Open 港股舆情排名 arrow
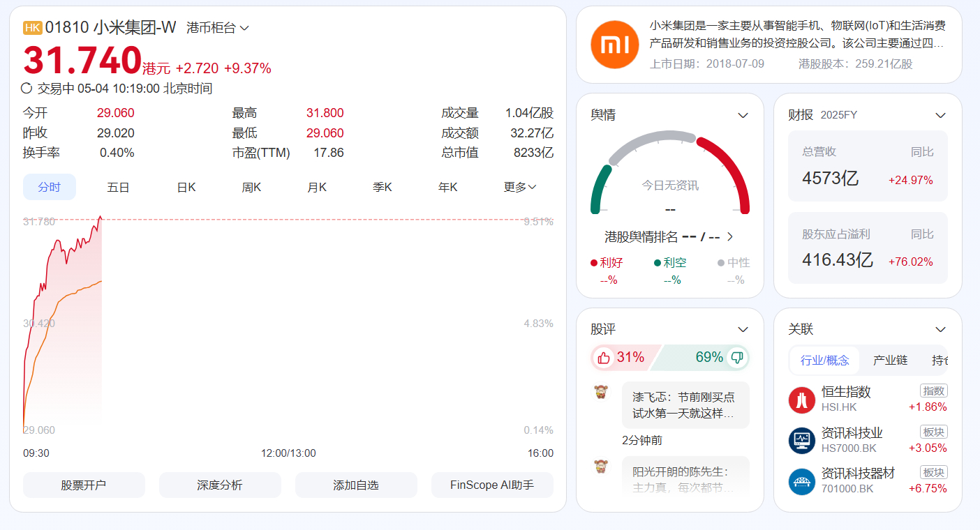Viewport: 980px width, 530px height. coord(730,236)
